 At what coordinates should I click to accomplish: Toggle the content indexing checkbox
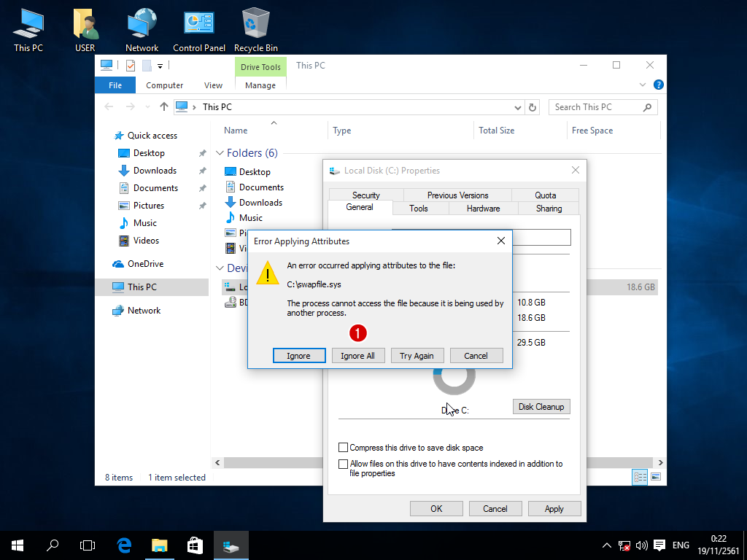[344, 464]
